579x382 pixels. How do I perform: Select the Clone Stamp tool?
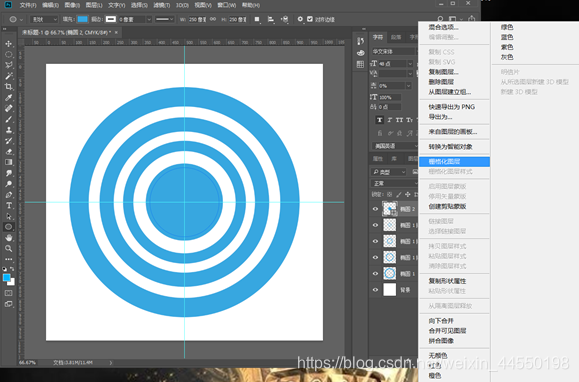(8, 130)
